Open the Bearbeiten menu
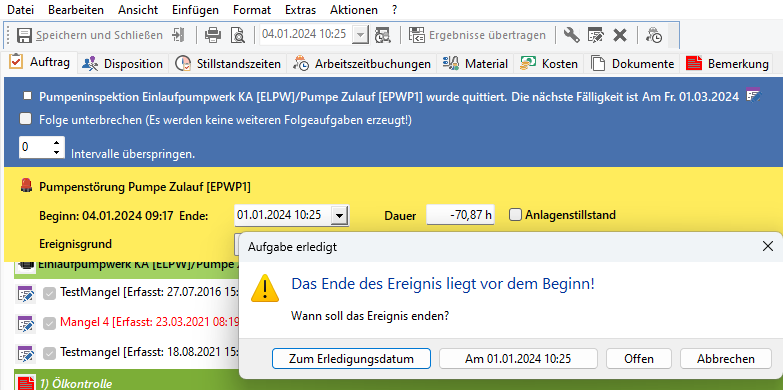This screenshot has width=783, height=390. [76, 10]
